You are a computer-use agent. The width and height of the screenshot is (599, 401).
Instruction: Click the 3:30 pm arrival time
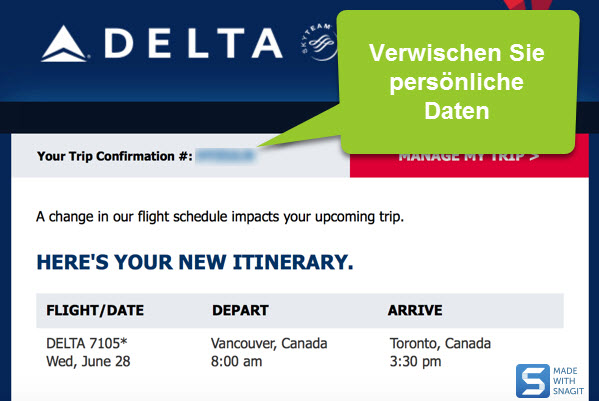(415, 361)
